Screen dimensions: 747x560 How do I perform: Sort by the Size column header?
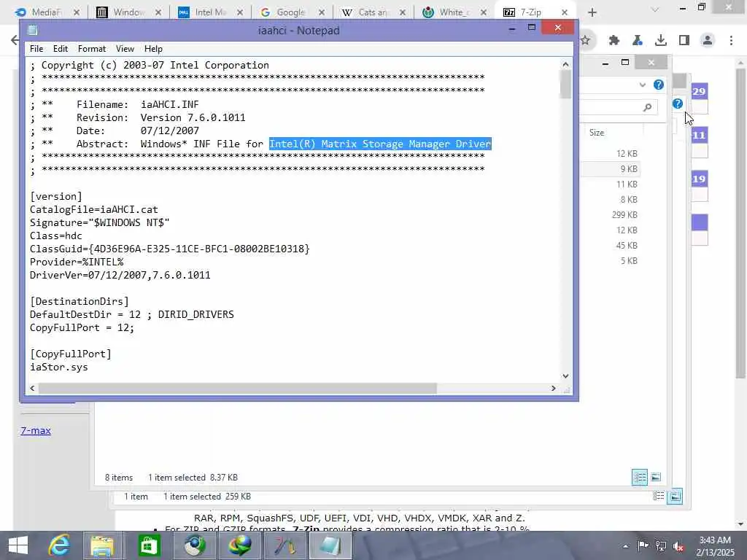(597, 133)
